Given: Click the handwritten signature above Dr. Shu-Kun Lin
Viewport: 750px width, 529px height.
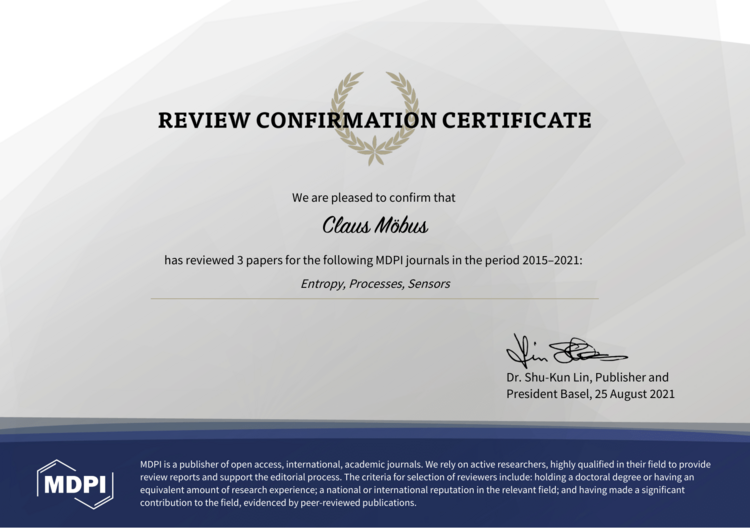Looking at the screenshot, I should pos(566,350).
